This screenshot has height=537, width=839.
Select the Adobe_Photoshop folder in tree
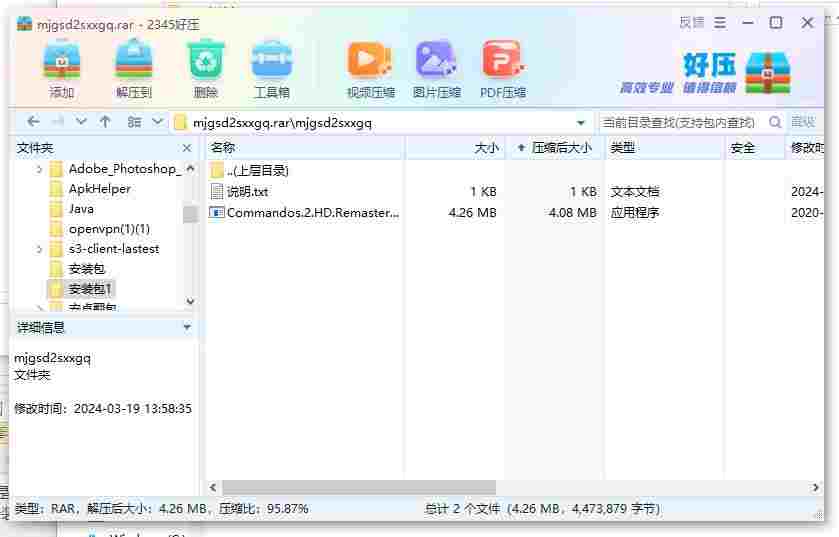click(125, 169)
